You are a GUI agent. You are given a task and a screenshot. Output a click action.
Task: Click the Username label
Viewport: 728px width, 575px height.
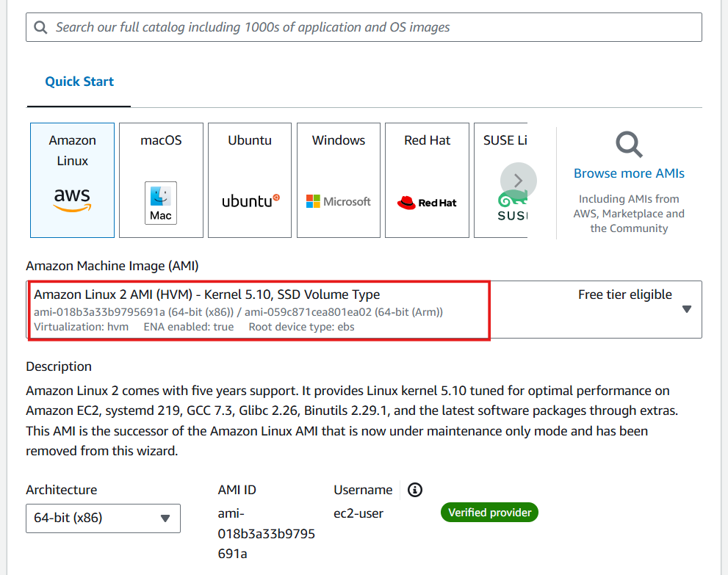[363, 490]
